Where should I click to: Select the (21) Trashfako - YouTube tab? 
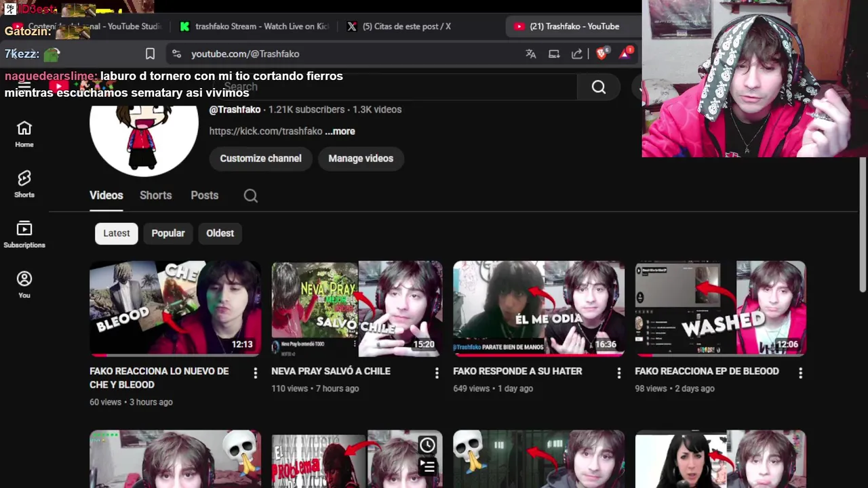click(573, 26)
